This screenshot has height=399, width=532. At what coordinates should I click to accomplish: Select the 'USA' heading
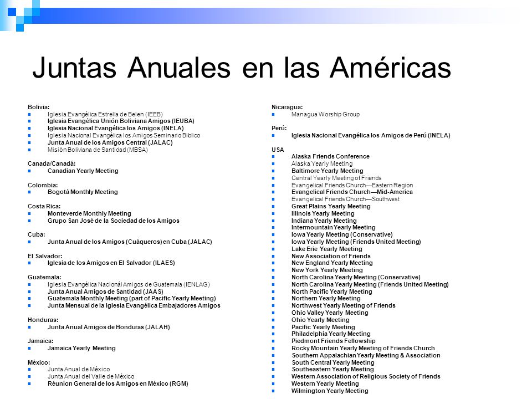278,150
